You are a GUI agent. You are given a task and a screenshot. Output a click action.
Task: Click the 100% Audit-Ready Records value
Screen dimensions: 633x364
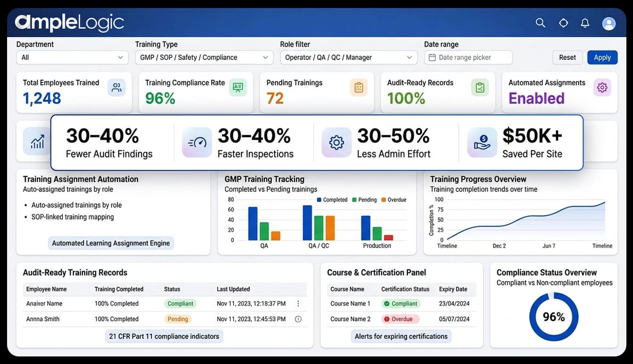[x=406, y=98]
